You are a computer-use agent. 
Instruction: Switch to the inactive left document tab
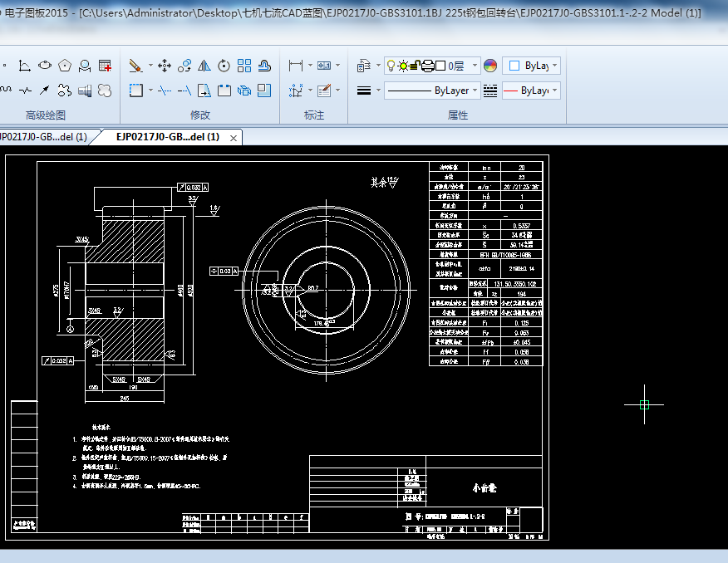43,137
